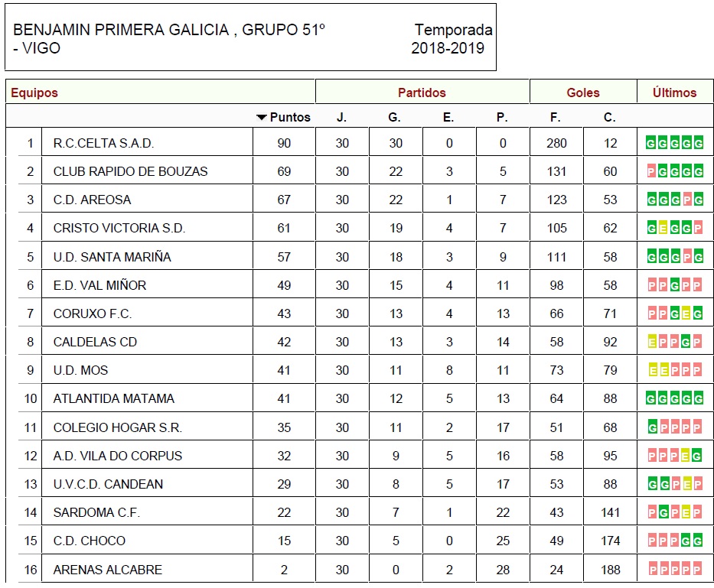Sort table by Puntos column header

(x=290, y=118)
